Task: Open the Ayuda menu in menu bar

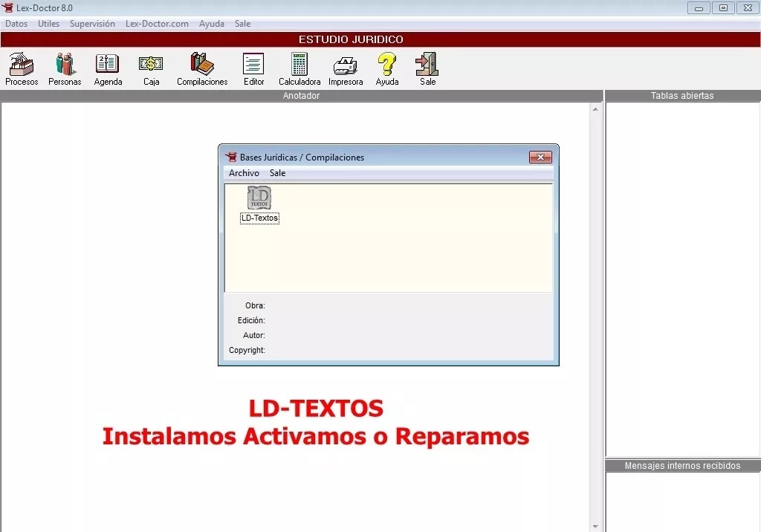Action: click(212, 24)
